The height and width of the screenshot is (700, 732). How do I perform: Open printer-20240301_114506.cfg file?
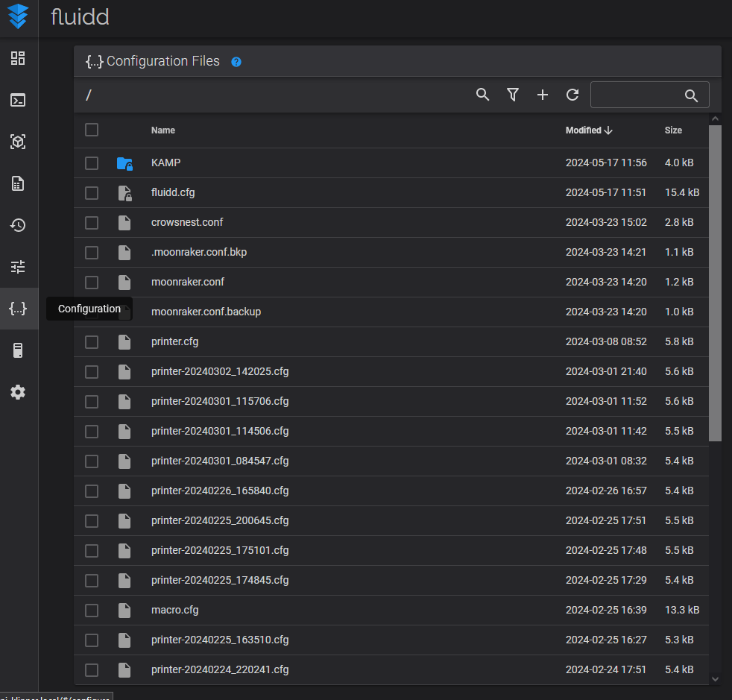click(x=220, y=431)
